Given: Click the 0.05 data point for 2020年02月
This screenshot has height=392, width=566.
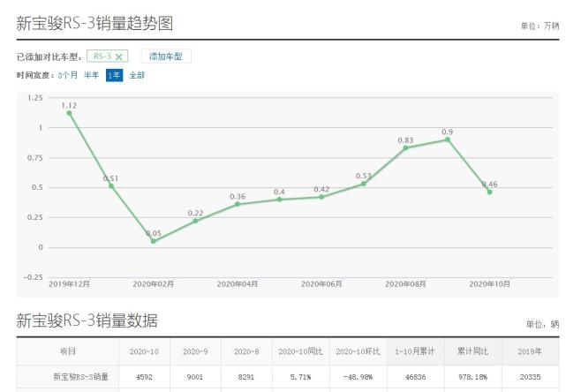Looking at the screenshot, I should 154,241.
